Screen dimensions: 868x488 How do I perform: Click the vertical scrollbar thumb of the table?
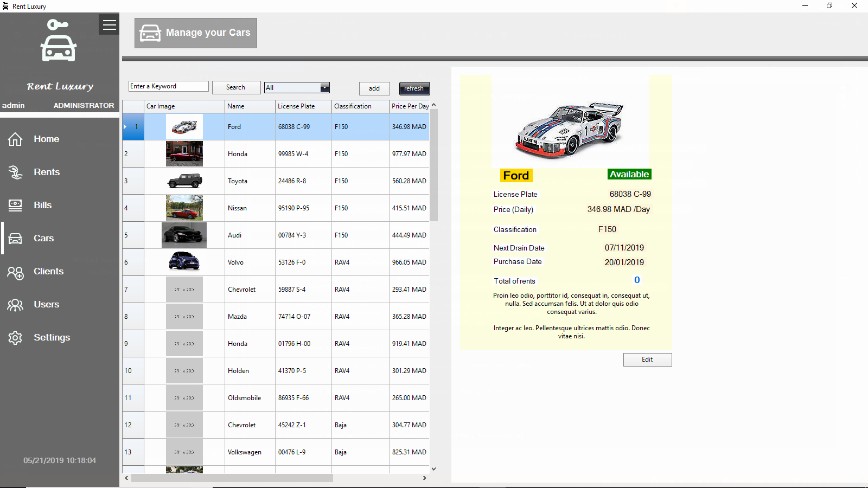pos(433,165)
